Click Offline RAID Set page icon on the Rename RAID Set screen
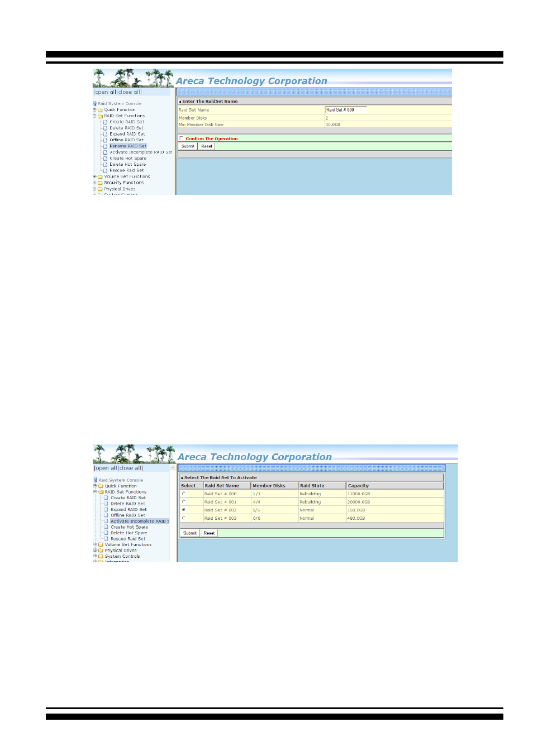Viewport: 533px width, 756px height. point(105,140)
